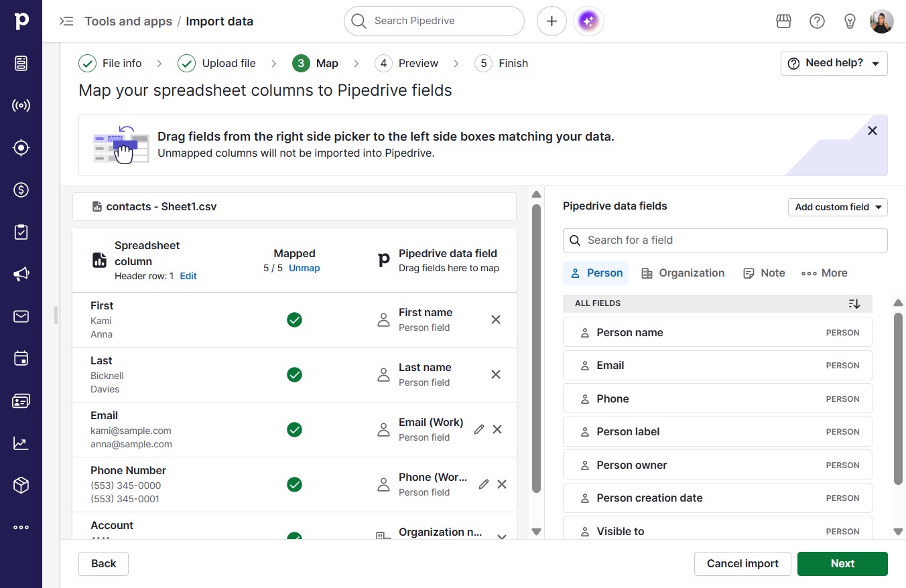The height and width of the screenshot is (588, 906).
Task: Edit the Email (Work) mapping with the pencil icon
Action: pyautogui.click(x=478, y=429)
